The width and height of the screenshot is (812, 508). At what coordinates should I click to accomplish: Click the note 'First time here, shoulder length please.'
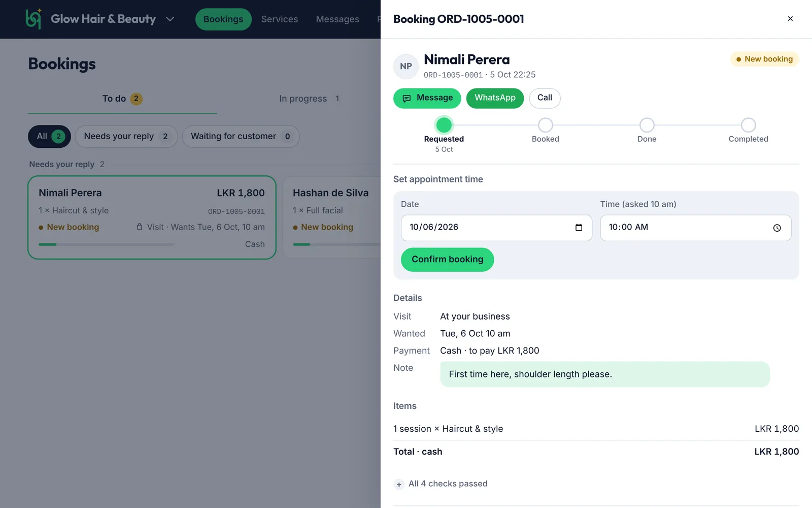click(x=605, y=374)
